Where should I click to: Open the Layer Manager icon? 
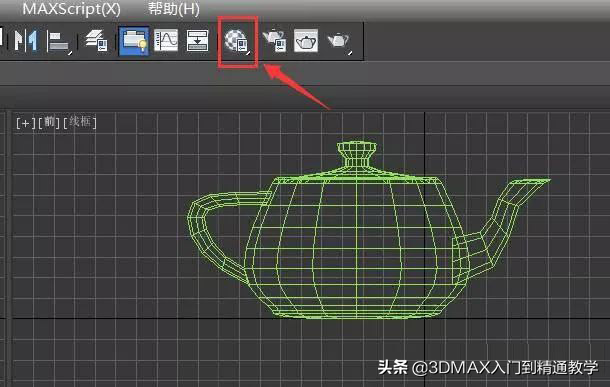pos(96,40)
